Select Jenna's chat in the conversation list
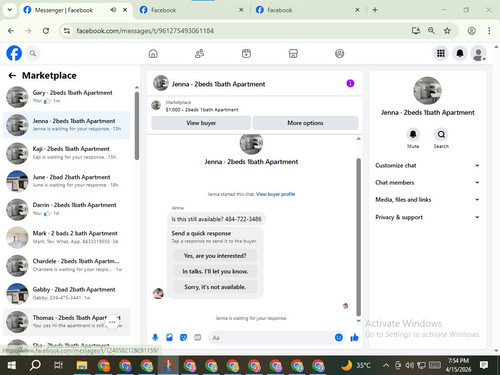The width and height of the screenshot is (500, 375). [67, 125]
